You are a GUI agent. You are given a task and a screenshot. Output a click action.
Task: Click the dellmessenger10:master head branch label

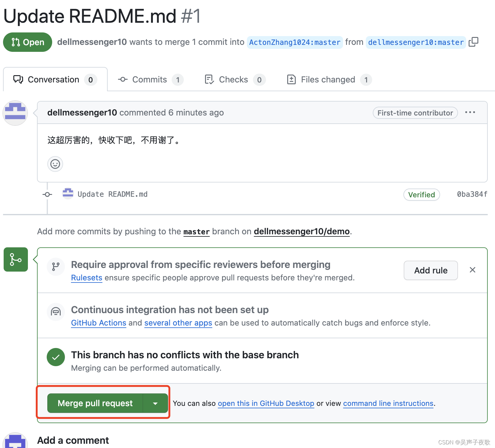[x=416, y=42]
